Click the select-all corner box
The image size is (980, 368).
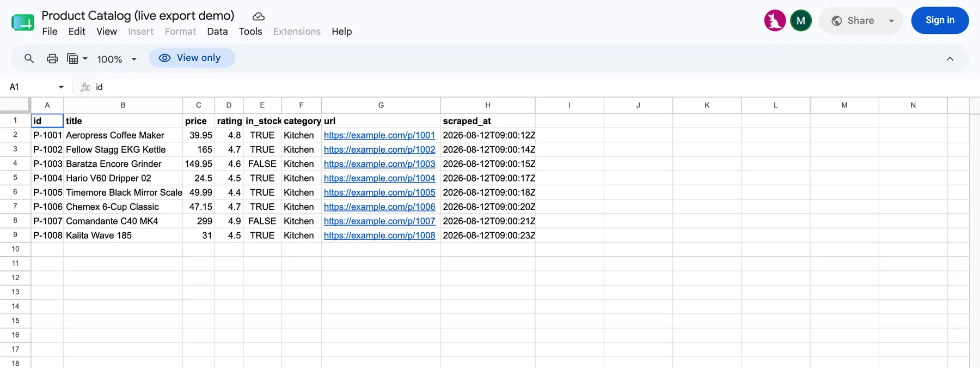coord(15,105)
